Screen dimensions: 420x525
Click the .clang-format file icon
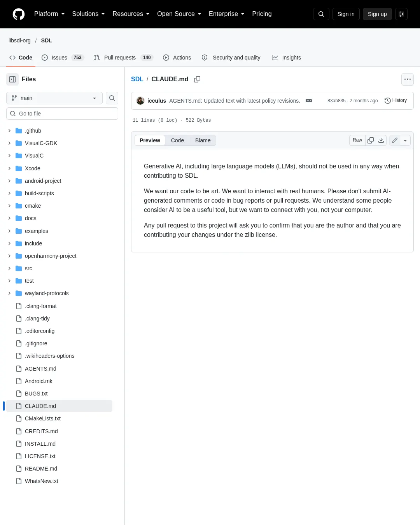(x=19, y=306)
